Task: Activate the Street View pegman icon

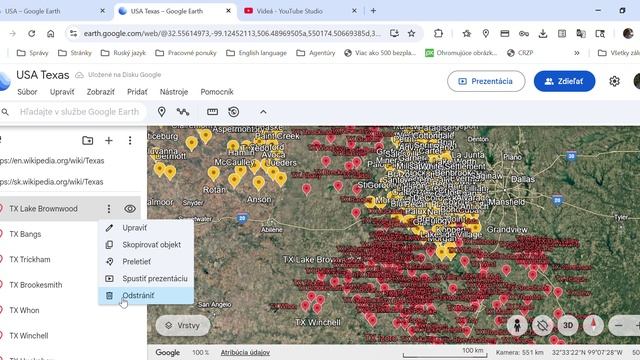Action: click(517, 326)
